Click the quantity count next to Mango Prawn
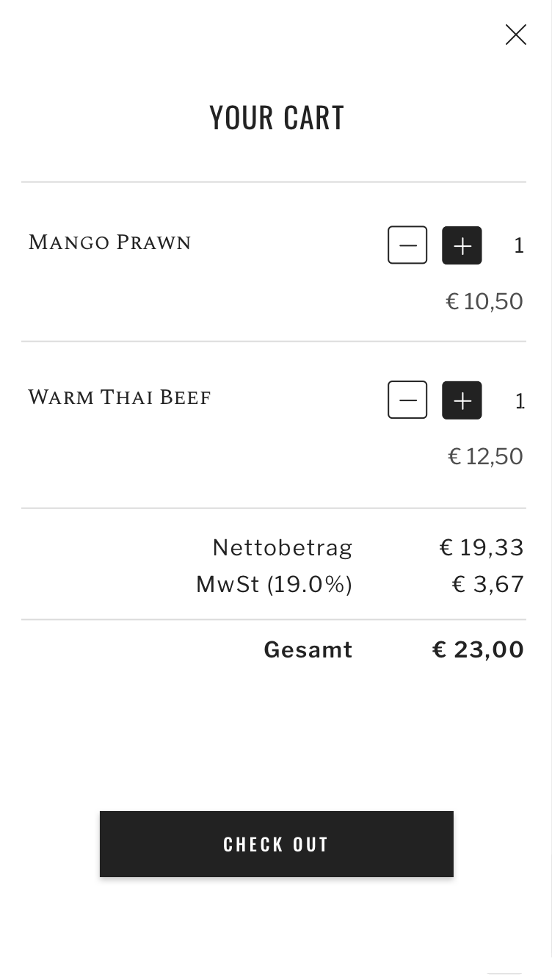Viewport: 552px width, 980px height. click(x=519, y=245)
